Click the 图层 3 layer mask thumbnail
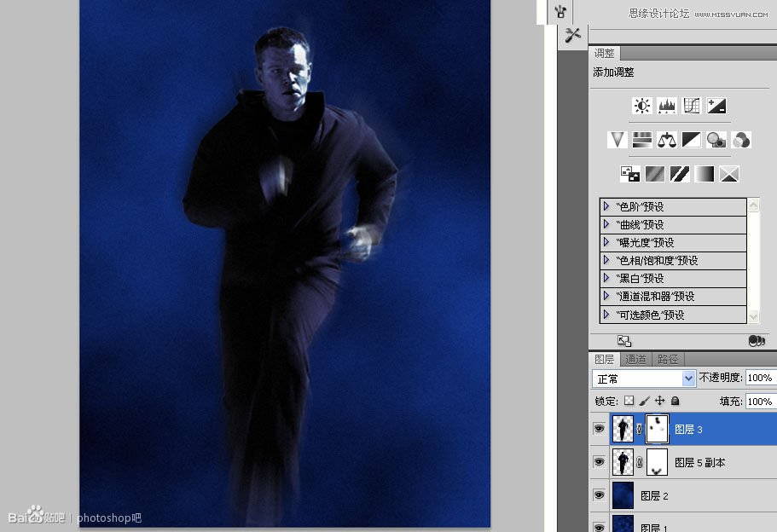Screen dimensions: 777x532 point(657,429)
